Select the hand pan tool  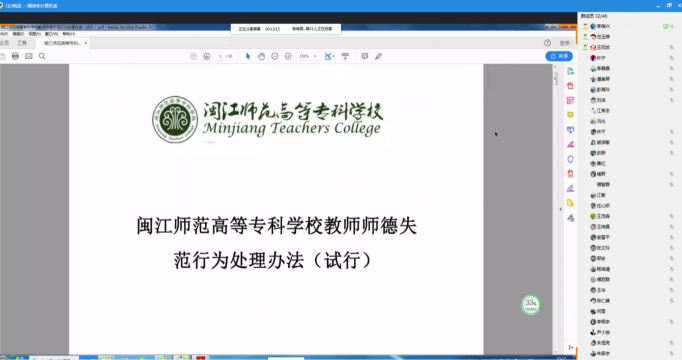click(x=261, y=56)
